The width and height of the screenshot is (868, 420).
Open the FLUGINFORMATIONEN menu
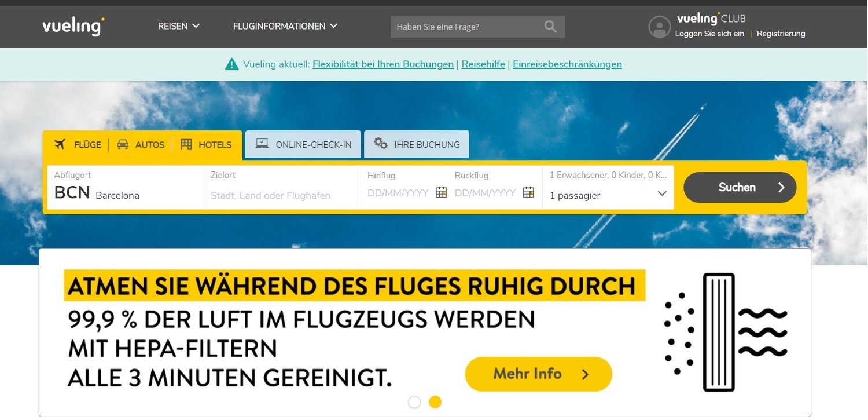pos(285,26)
